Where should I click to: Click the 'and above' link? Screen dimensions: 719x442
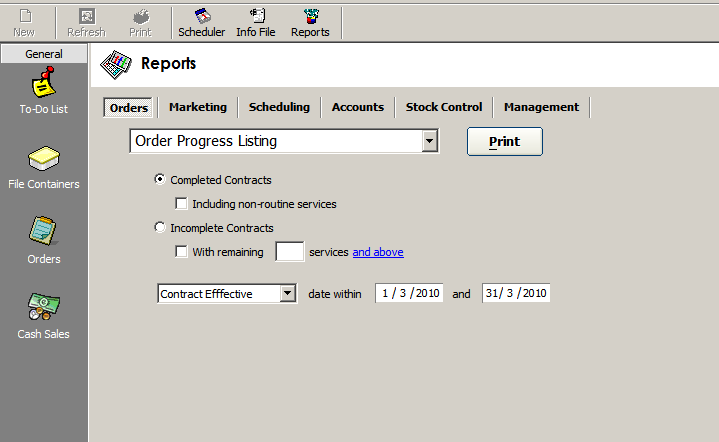[378, 252]
